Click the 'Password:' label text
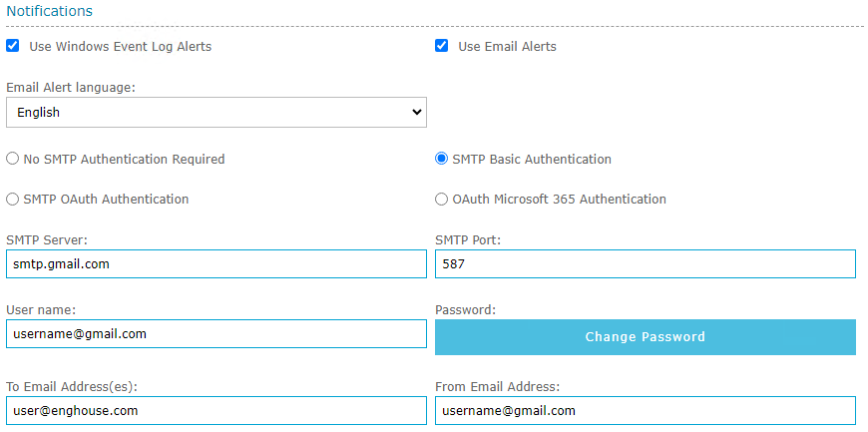Screen dimensions: 868x432 (466, 309)
